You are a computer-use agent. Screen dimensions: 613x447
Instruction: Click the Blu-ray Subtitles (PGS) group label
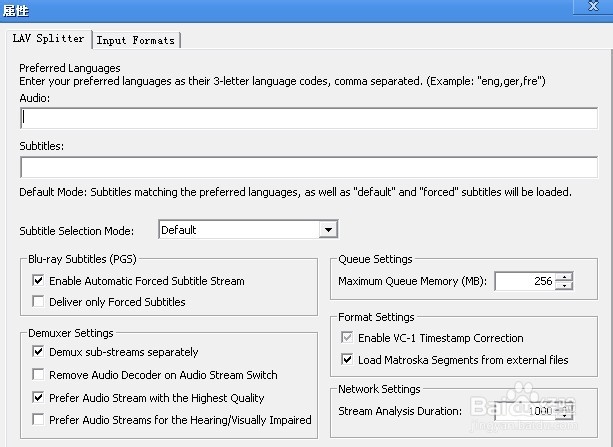(x=82, y=259)
